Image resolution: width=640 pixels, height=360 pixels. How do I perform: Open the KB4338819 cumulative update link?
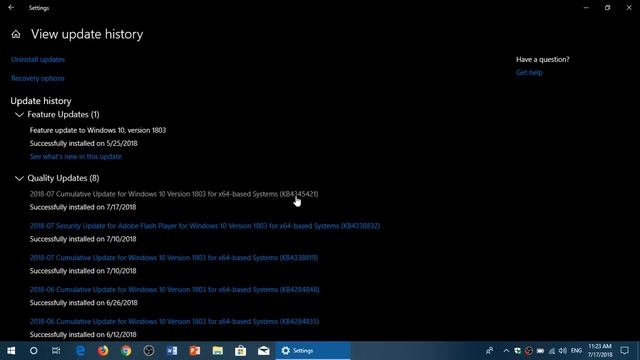tap(174, 258)
